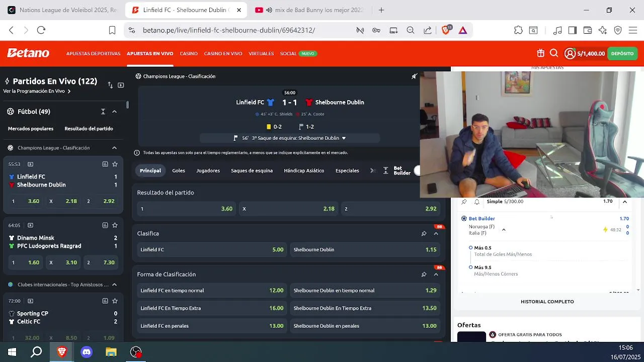Switch to the Jugadores tab
Screen dimensions: 644x362
(x=208, y=171)
